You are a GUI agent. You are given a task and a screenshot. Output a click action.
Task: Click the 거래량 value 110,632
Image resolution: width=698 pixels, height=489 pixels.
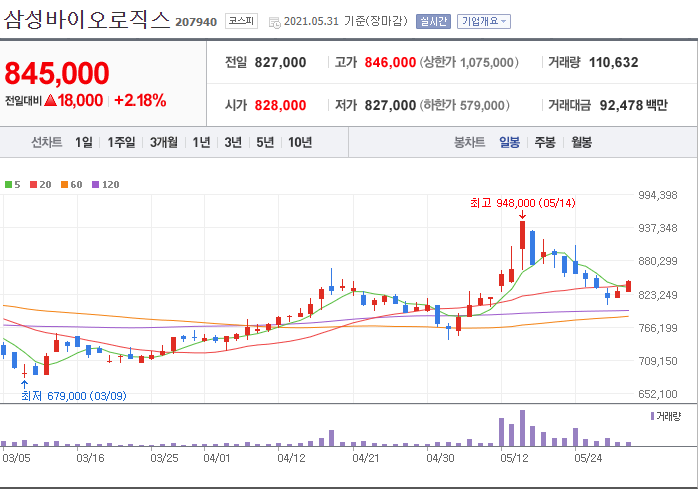click(x=614, y=62)
